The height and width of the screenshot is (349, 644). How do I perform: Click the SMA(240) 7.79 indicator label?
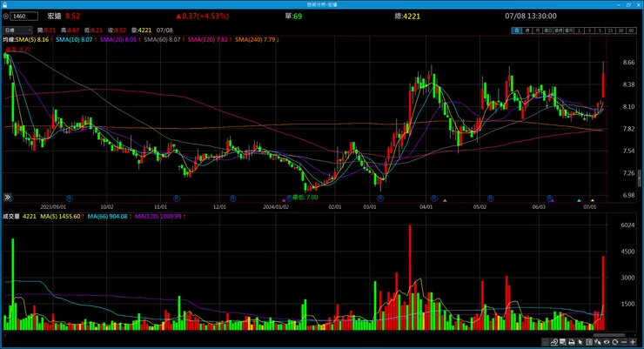pyautogui.click(x=257, y=40)
